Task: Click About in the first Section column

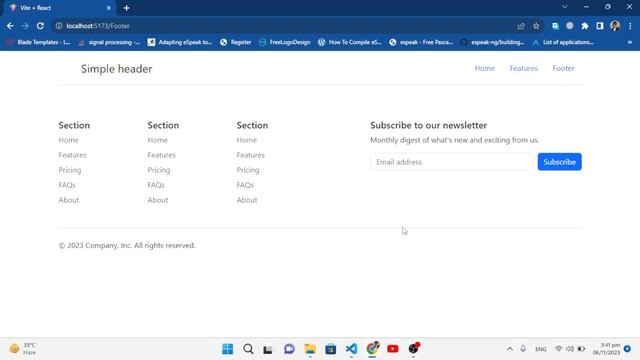Action: pyautogui.click(x=69, y=200)
